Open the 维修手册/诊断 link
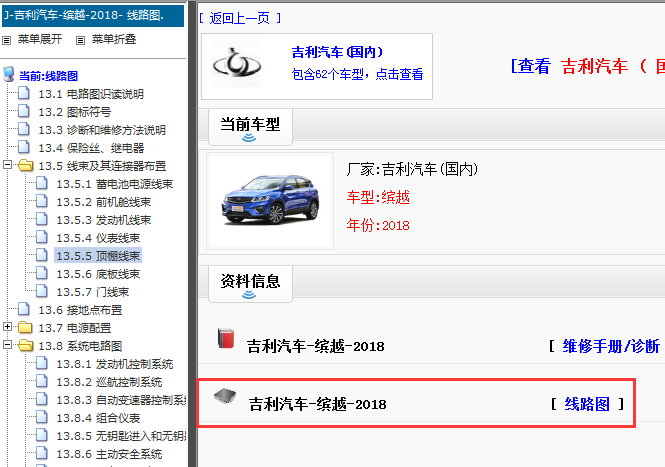 (611, 346)
